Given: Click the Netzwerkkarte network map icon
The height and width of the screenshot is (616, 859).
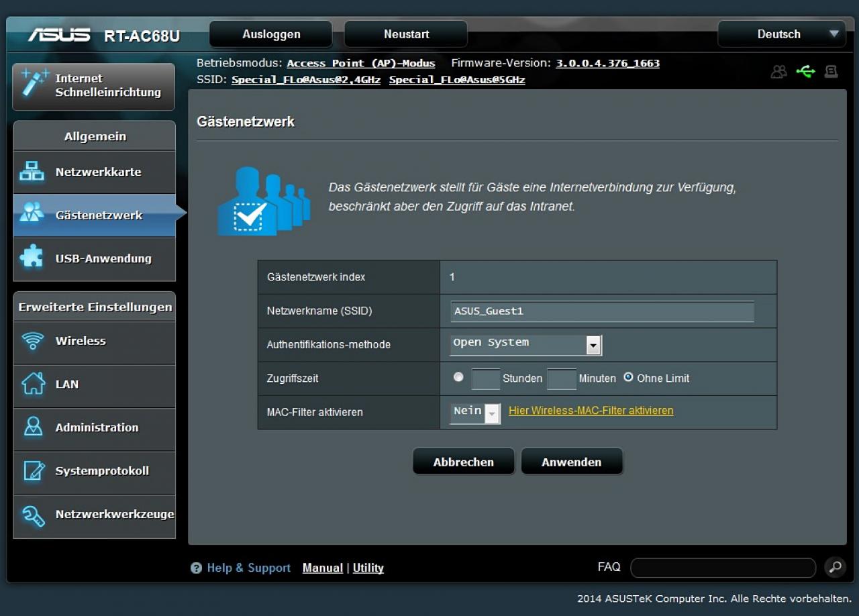Looking at the screenshot, I should [x=32, y=172].
